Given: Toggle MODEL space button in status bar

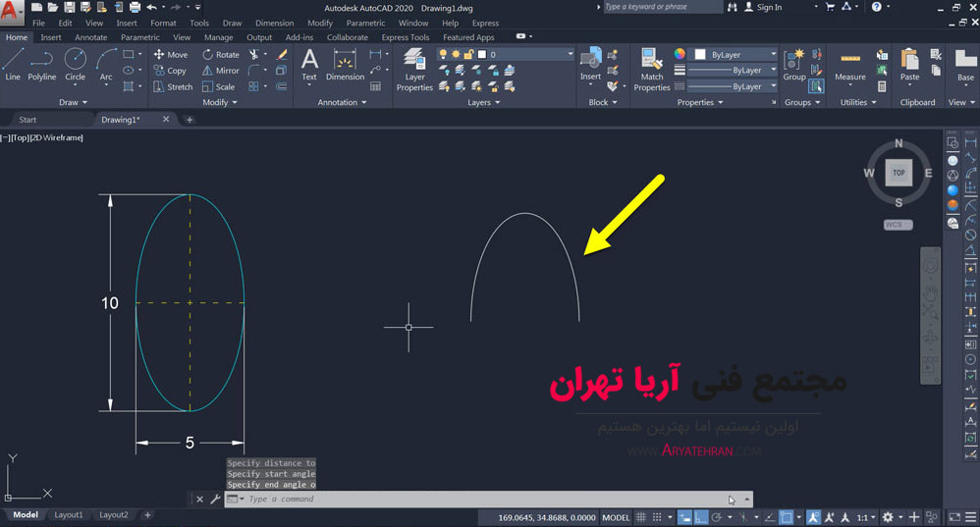Looking at the screenshot, I should 616,517.
